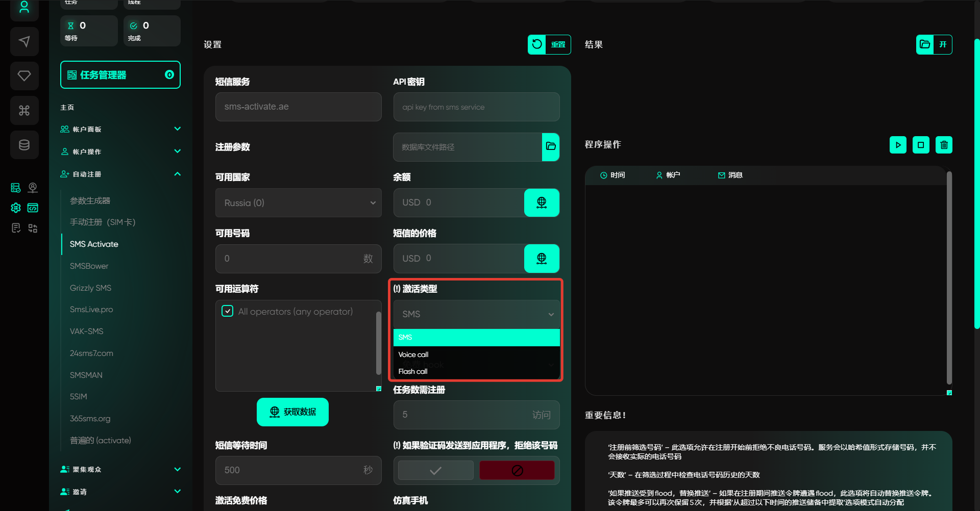Screen dimensions: 980x511
Task: Click the API key input field
Action: pos(476,107)
